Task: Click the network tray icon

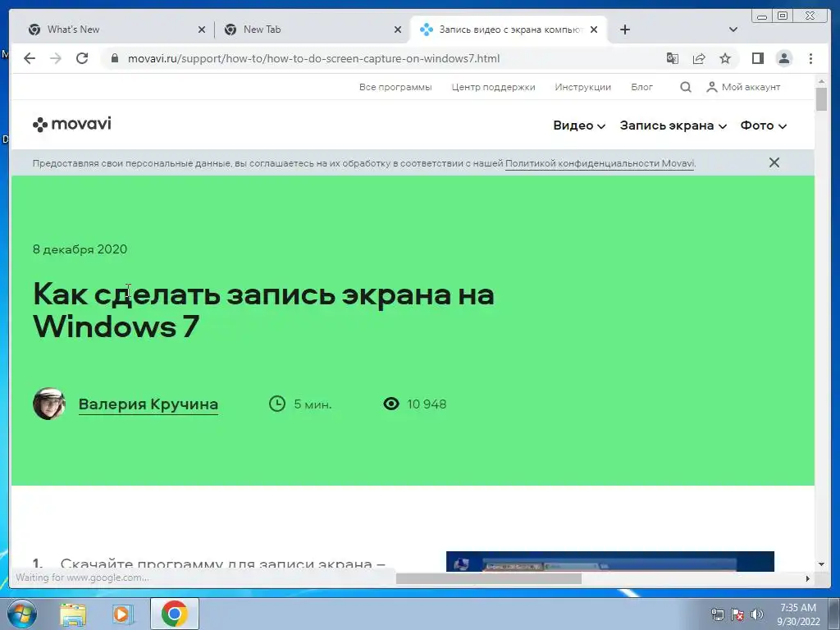Action: click(717, 614)
